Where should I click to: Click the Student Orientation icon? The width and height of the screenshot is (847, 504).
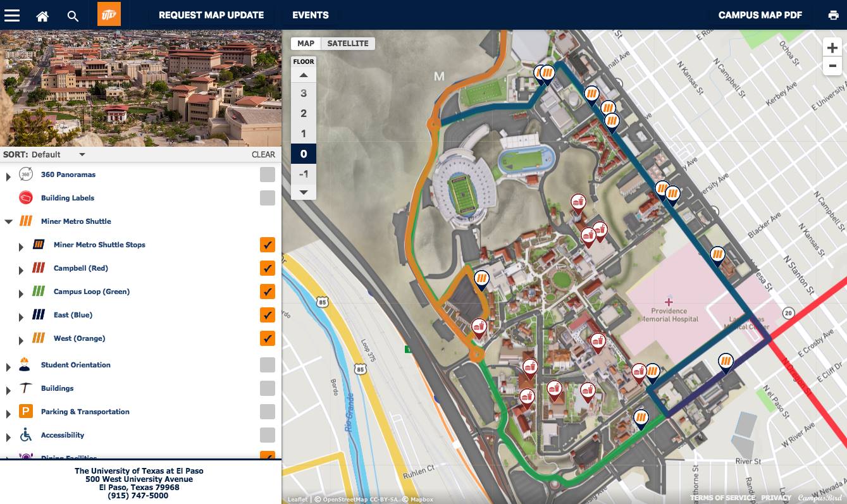click(x=26, y=364)
